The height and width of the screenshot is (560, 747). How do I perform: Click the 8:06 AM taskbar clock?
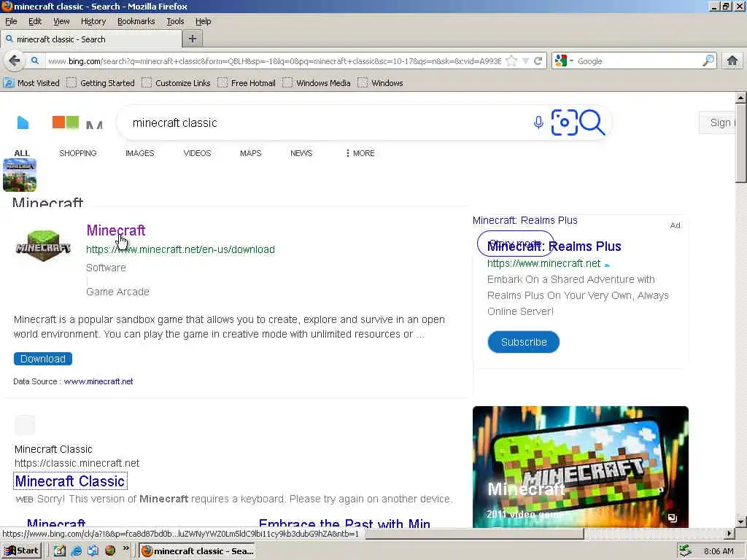719,551
